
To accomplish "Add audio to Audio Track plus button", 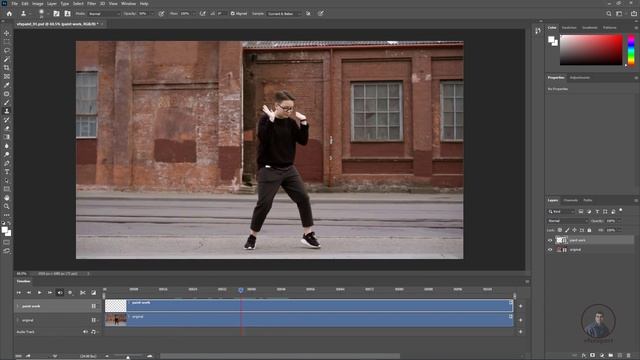I will [x=520, y=332].
